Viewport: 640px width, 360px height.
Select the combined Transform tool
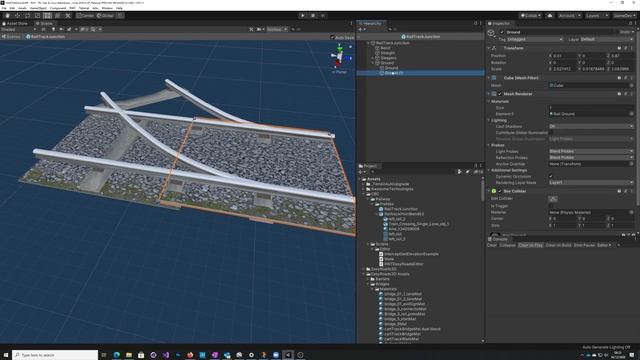tap(58, 16)
